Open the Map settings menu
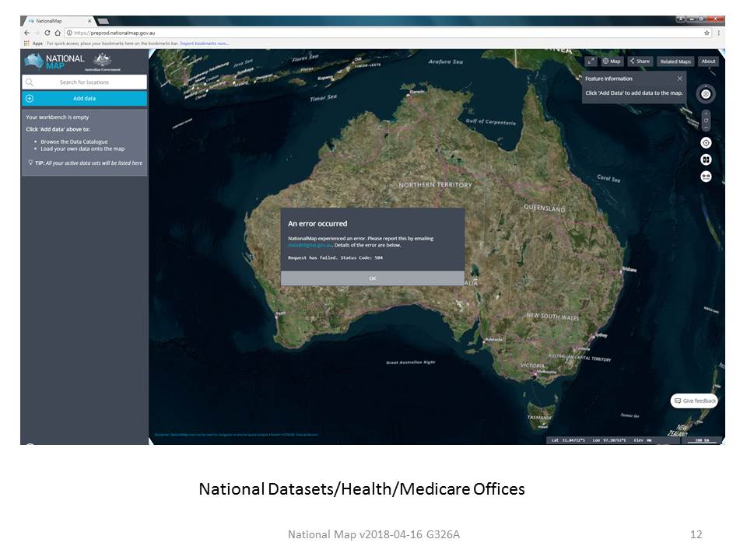The width and height of the screenshot is (747, 560). pyautogui.click(x=612, y=61)
